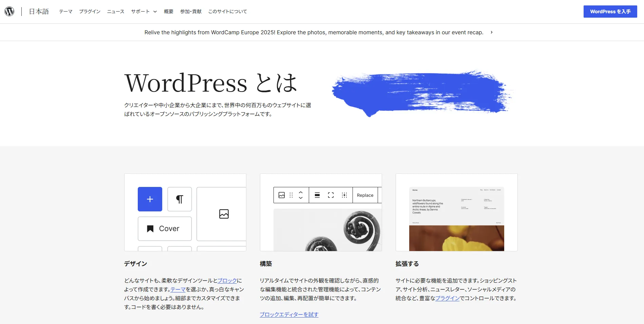Follow the ブロック link in design text

tap(227, 281)
